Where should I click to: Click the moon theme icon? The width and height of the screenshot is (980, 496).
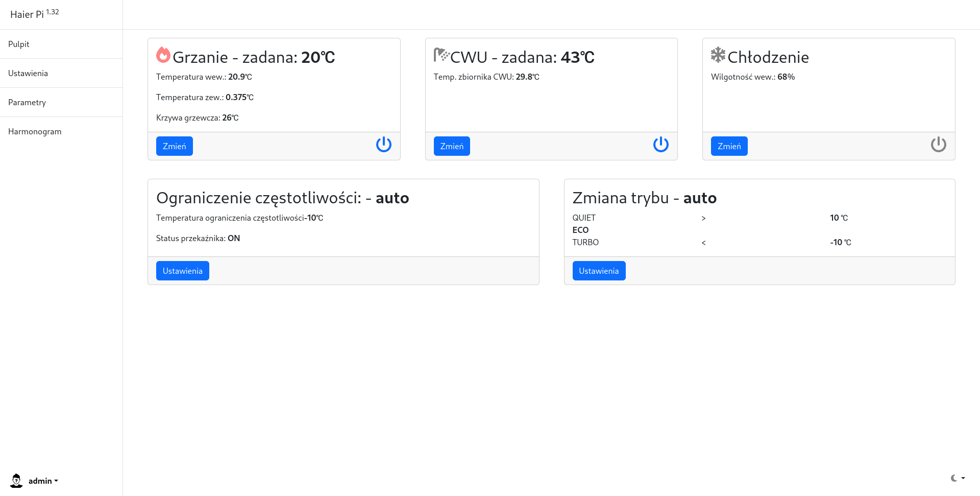pos(953,478)
